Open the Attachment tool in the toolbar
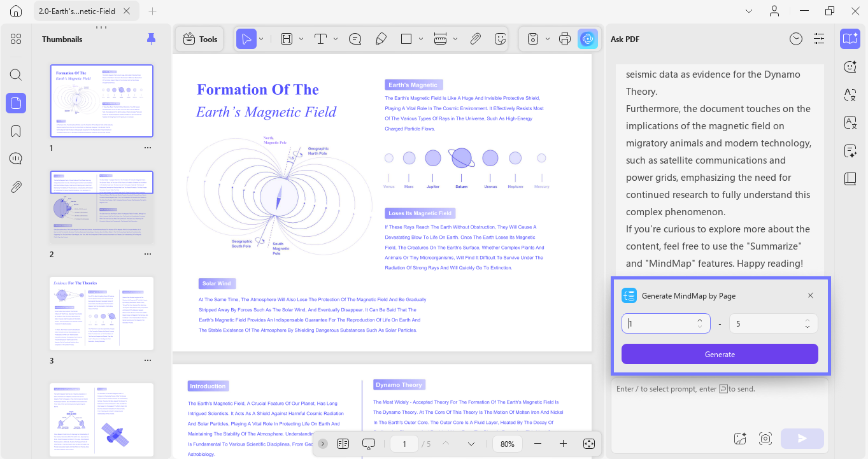 point(475,38)
